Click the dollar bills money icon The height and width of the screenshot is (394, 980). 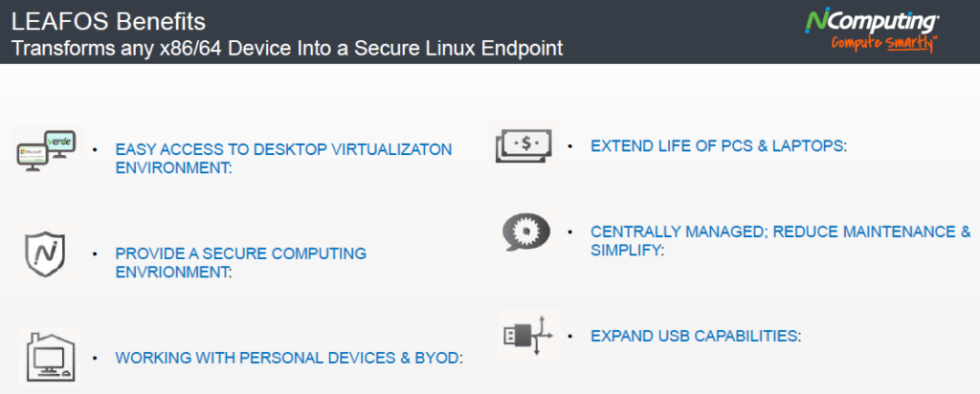click(x=523, y=144)
